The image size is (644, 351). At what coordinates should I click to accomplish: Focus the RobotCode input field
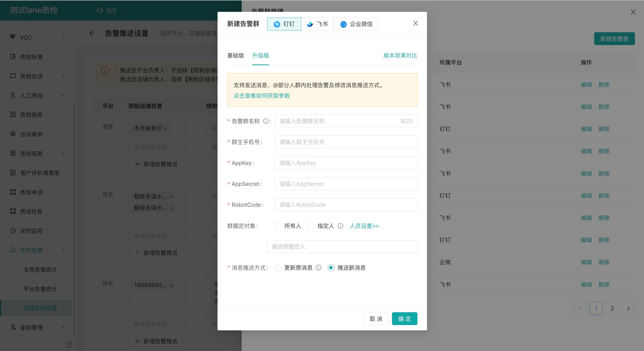(346, 205)
